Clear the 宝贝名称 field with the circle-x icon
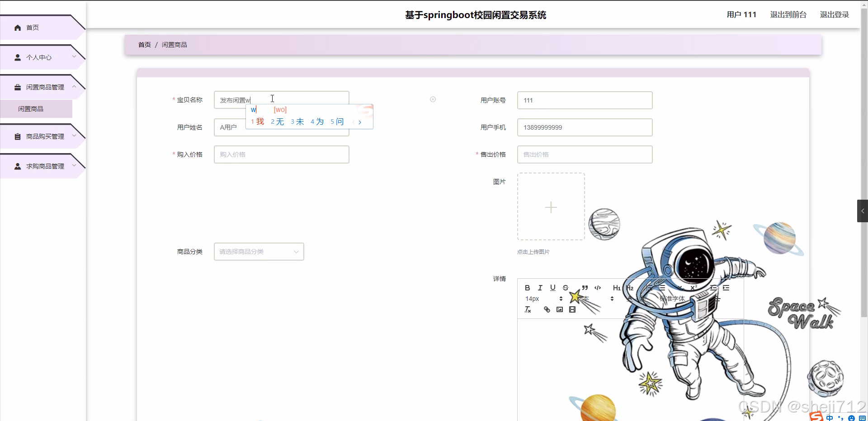 tap(433, 99)
